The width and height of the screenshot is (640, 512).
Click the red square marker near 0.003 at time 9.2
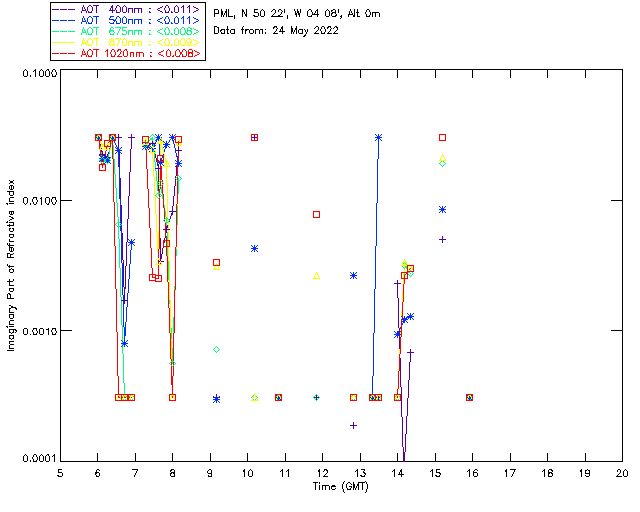(217, 263)
